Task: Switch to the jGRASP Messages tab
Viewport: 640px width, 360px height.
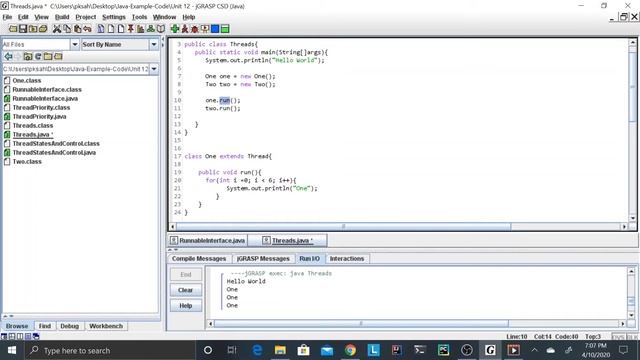Action: pos(263,259)
